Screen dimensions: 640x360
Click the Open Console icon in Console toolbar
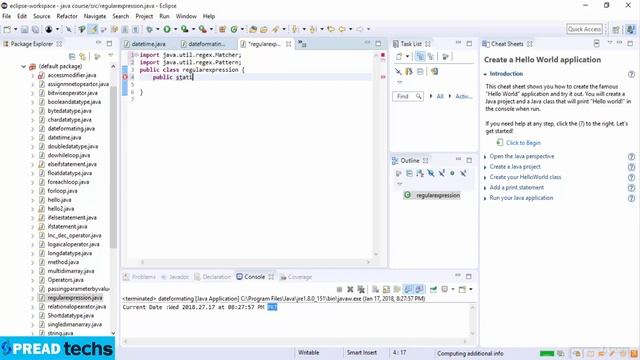(x=462, y=289)
